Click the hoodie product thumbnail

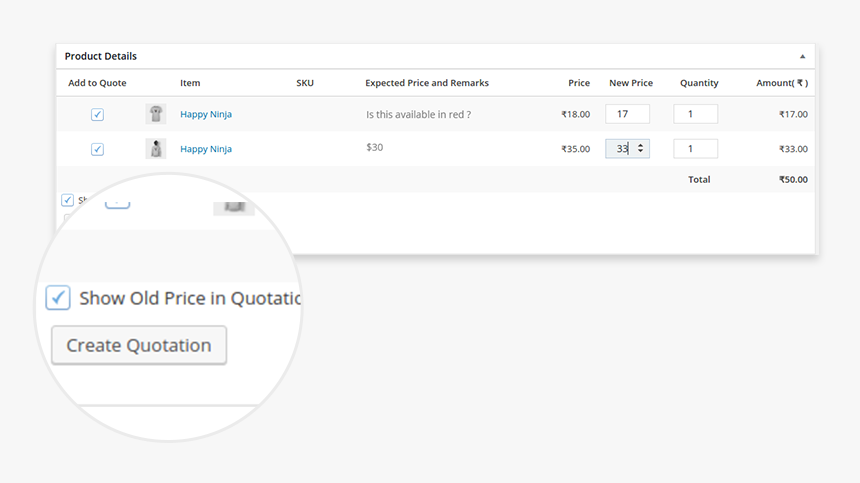tap(156, 149)
